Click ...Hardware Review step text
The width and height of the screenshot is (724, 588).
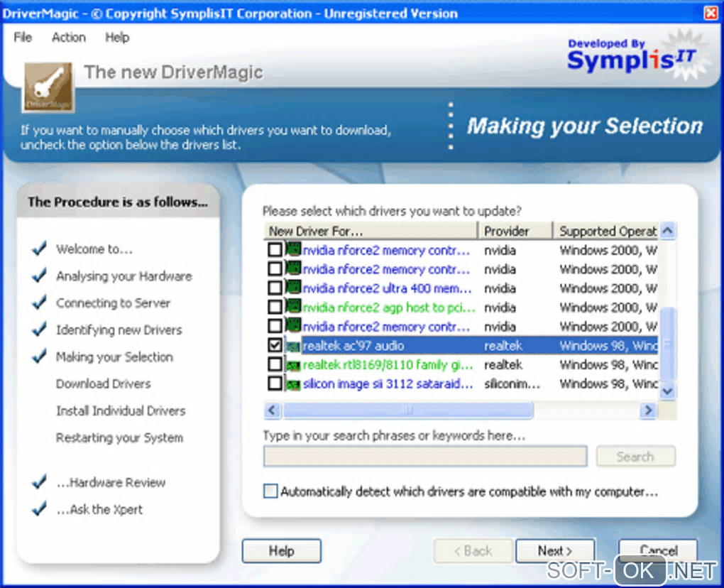[111, 482]
